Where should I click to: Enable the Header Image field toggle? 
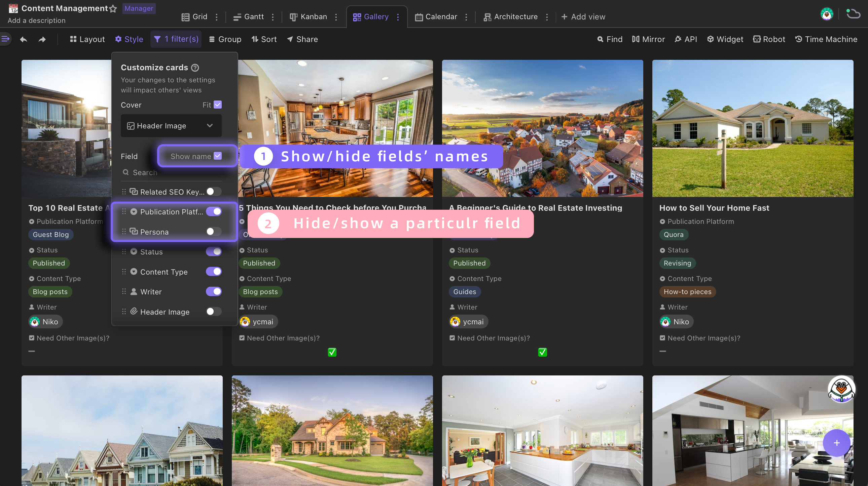click(x=214, y=312)
